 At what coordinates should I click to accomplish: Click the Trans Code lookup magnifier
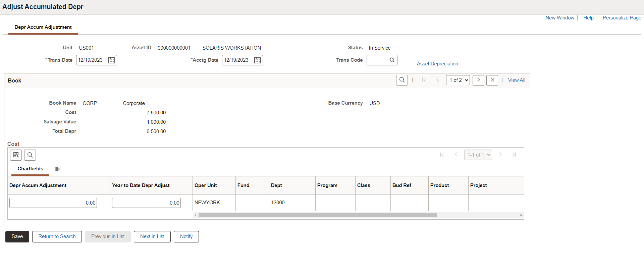click(x=392, y=60)
